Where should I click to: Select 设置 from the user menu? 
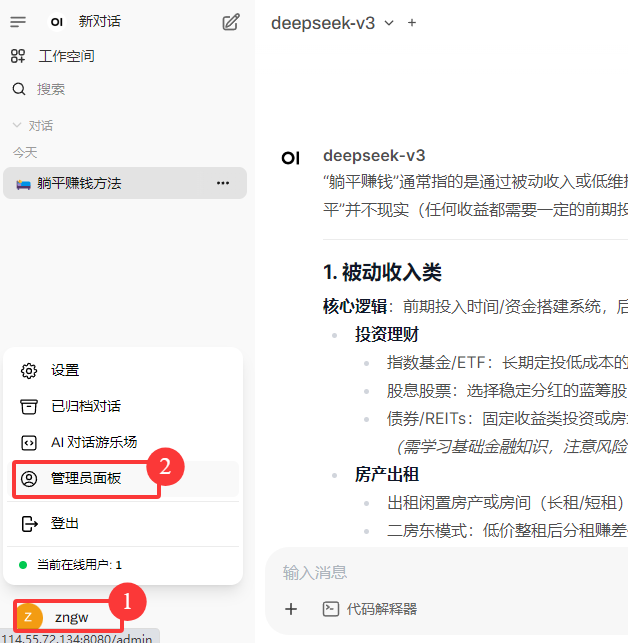pyautogui.click(x=65, y=370)
